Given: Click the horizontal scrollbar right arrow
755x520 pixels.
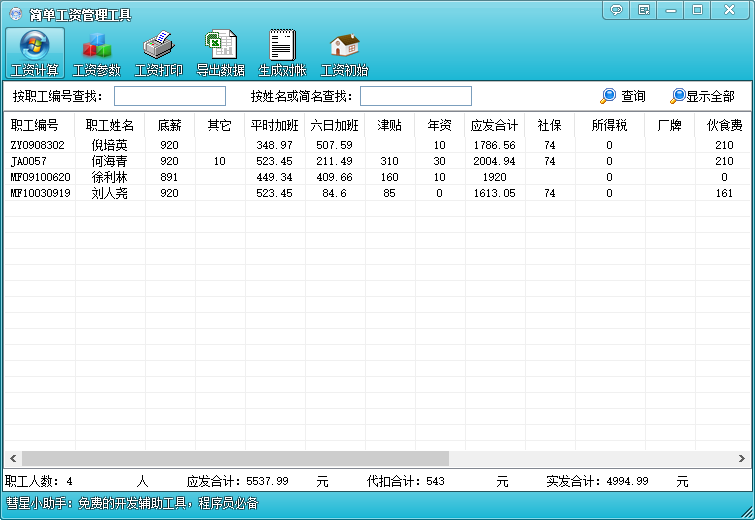Looking at the screenshot, I should tap(742, 458).
